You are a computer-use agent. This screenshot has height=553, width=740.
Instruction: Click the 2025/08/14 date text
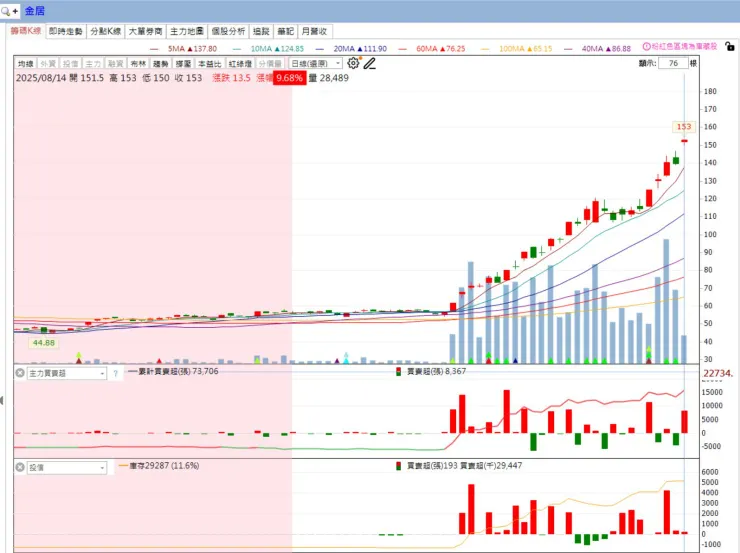tap(41, 78)
